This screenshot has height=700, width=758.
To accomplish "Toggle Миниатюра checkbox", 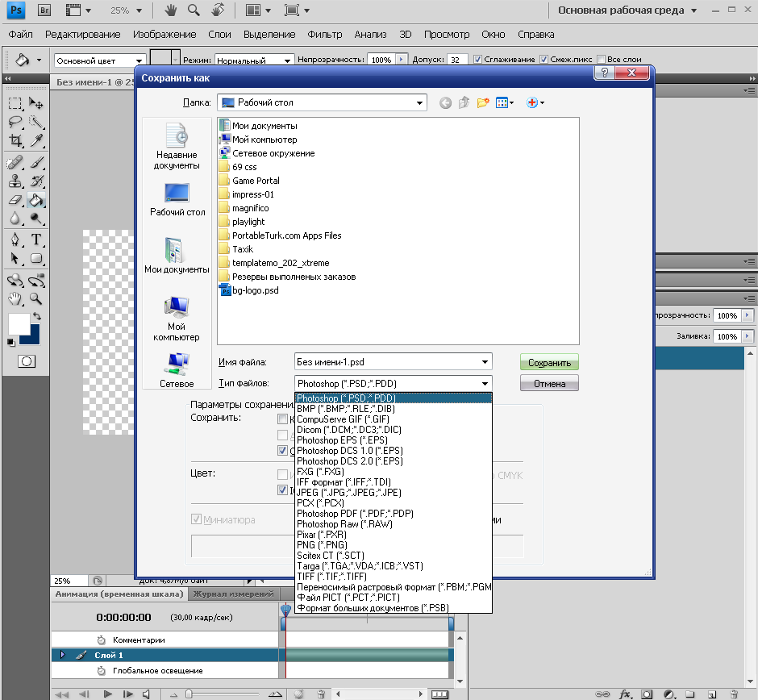I will pos(196,519).
